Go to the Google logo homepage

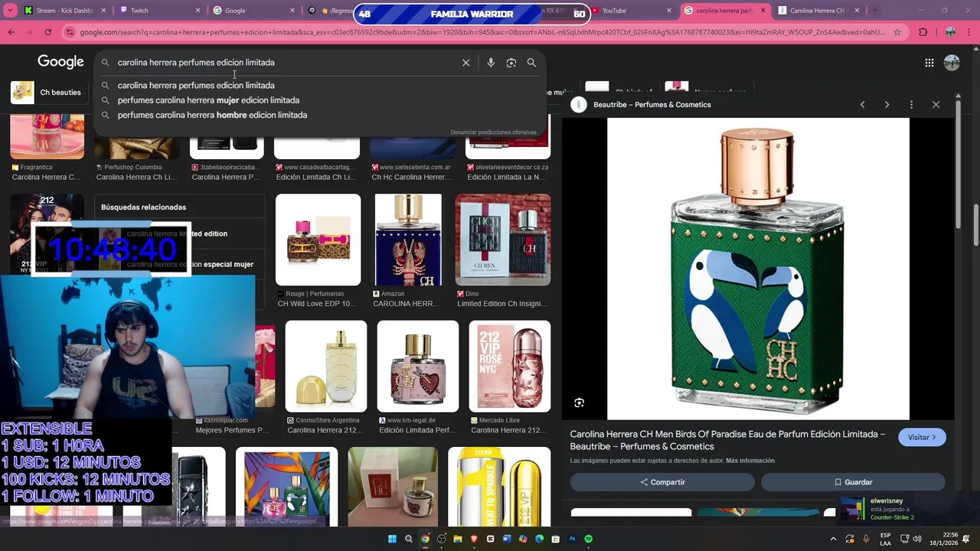tap(60, 62)
